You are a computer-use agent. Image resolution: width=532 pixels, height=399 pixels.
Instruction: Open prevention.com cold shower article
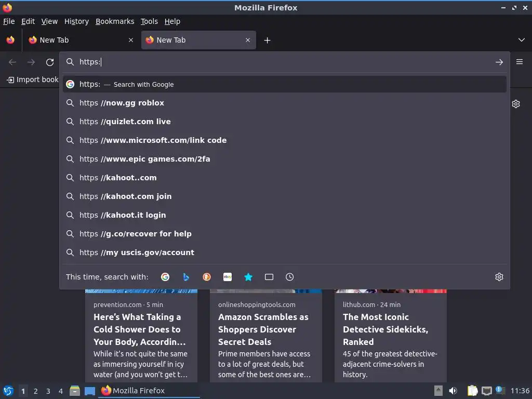click(x=141, y=336)
